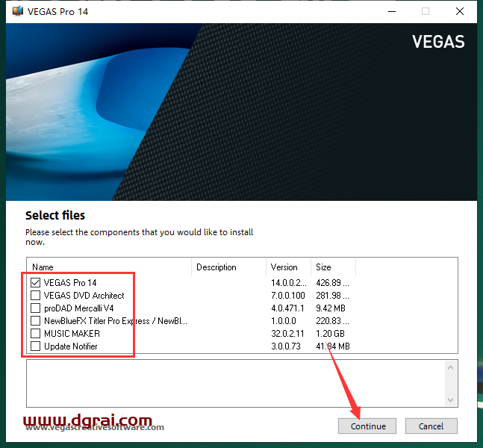Click the Size column header
Image resolution: width=483 pixels, height=448 pixels.
(333, 267)
